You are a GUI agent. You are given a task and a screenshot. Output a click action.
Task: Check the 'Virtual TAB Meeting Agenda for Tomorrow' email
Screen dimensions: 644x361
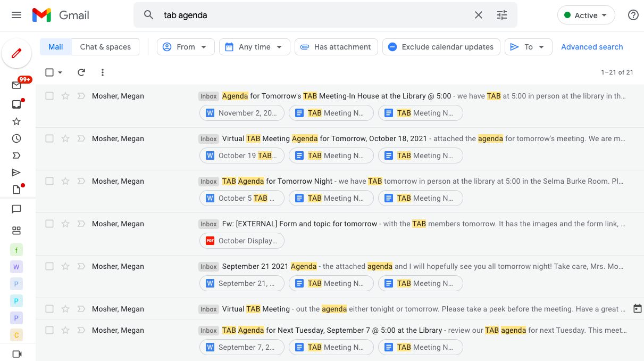(x=49, y=138)
